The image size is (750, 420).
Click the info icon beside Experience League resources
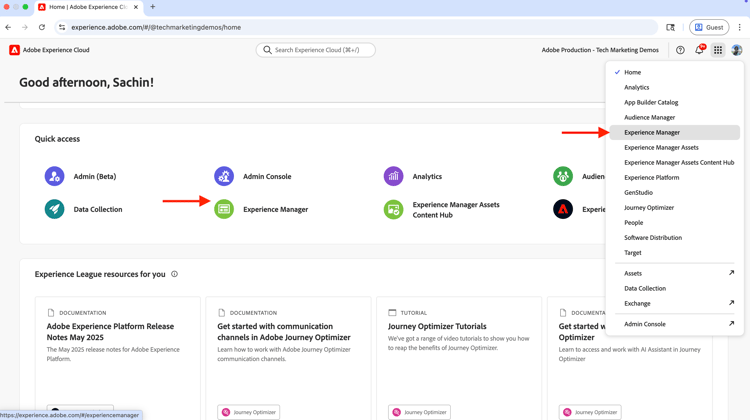pyautogui.click(x=175, y=274)
